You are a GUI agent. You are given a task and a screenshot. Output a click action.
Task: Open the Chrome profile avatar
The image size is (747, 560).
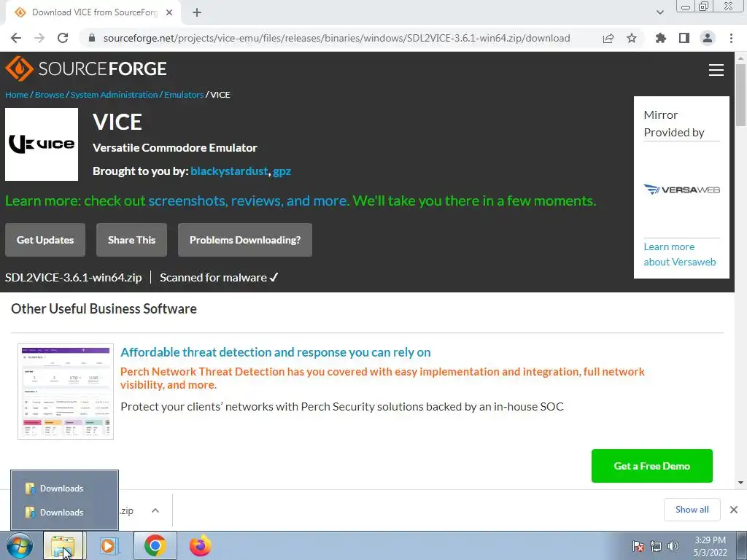coord(708,38)
